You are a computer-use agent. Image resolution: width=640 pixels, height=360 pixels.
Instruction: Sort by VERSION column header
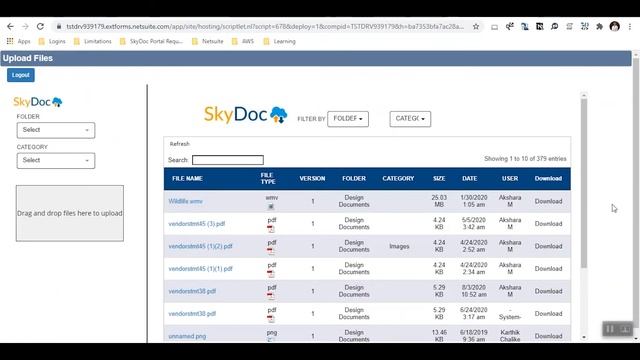point(312,178)
